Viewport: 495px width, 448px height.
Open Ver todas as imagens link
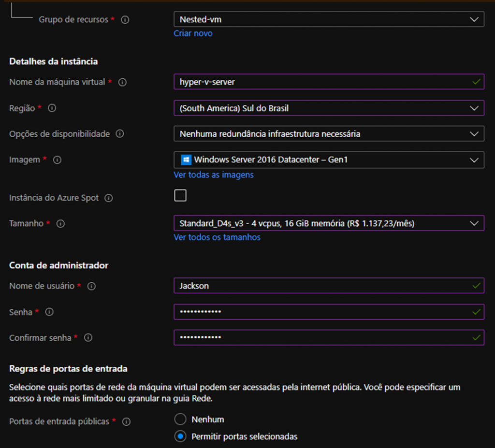213,174
